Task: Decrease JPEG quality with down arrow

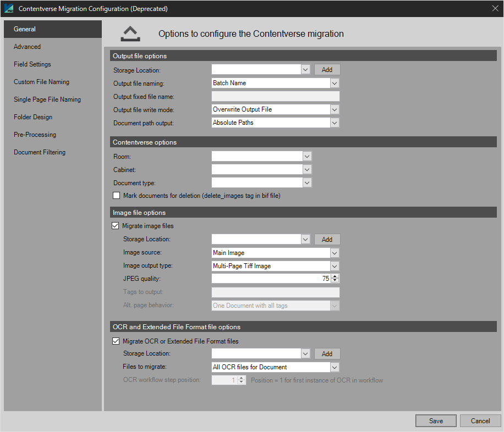Action: [x=335, y=281]
